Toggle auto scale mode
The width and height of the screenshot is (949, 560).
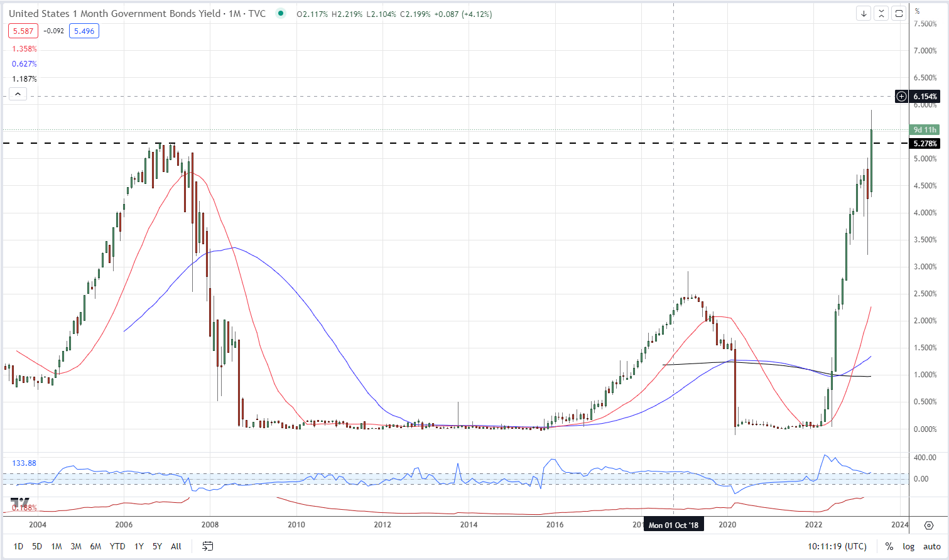coord(932,546)
